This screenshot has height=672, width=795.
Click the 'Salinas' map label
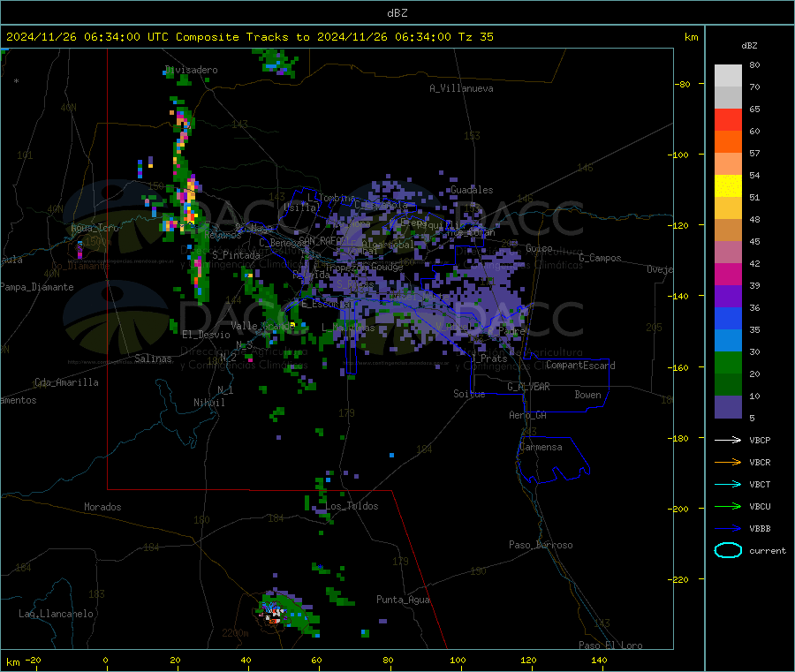(153, 359)
